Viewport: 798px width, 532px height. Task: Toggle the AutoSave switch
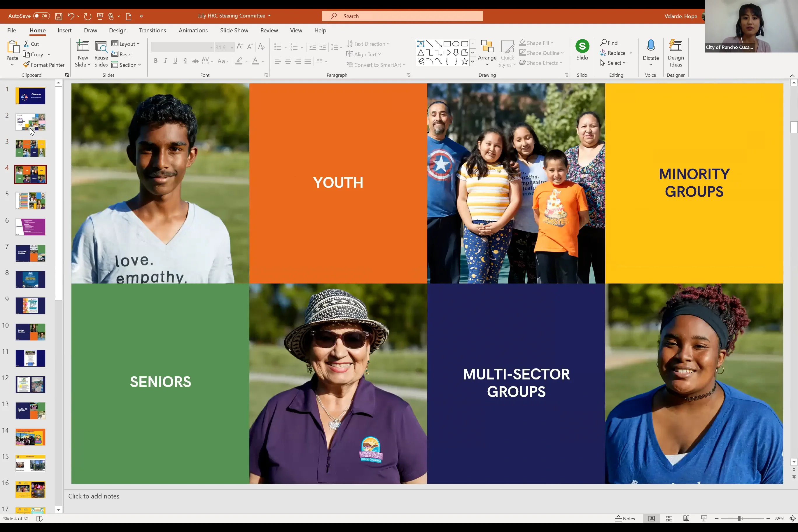[x=41, y=16]
